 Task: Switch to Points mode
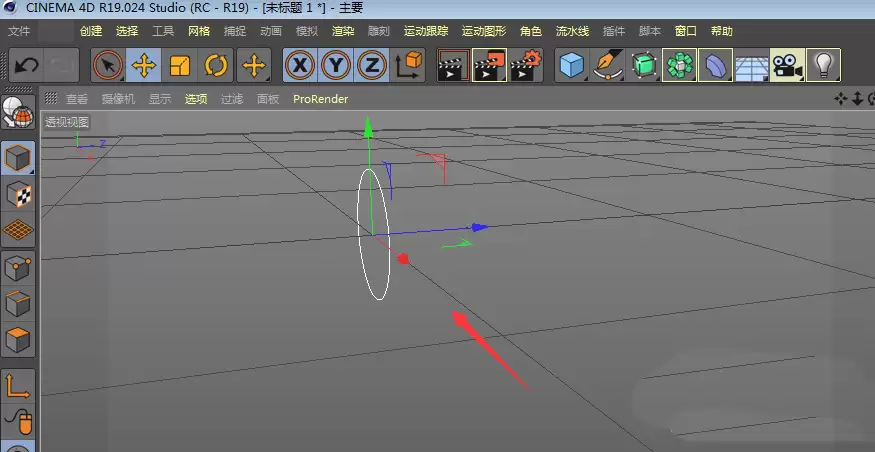18,268
